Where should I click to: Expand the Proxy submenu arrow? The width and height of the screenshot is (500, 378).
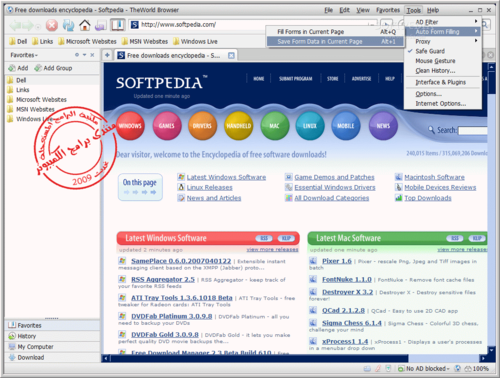(476, 41)
